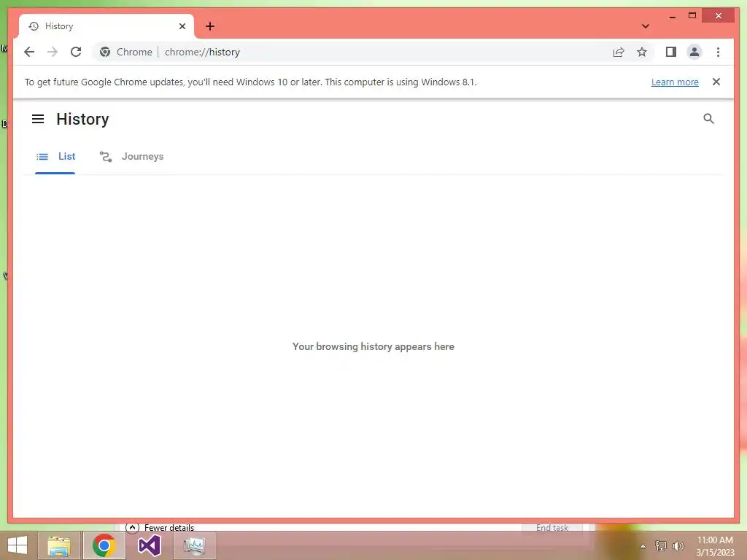Select the History tab

pos(107,26)
